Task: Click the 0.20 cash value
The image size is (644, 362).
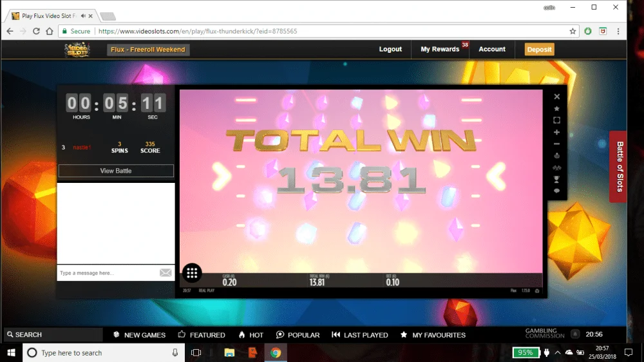Action: [x=230, y=282]
